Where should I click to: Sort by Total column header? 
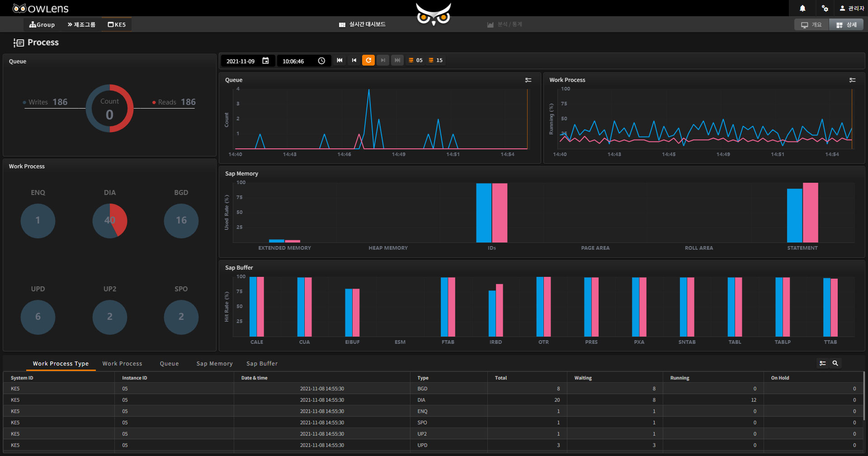[x=527, y=378]
